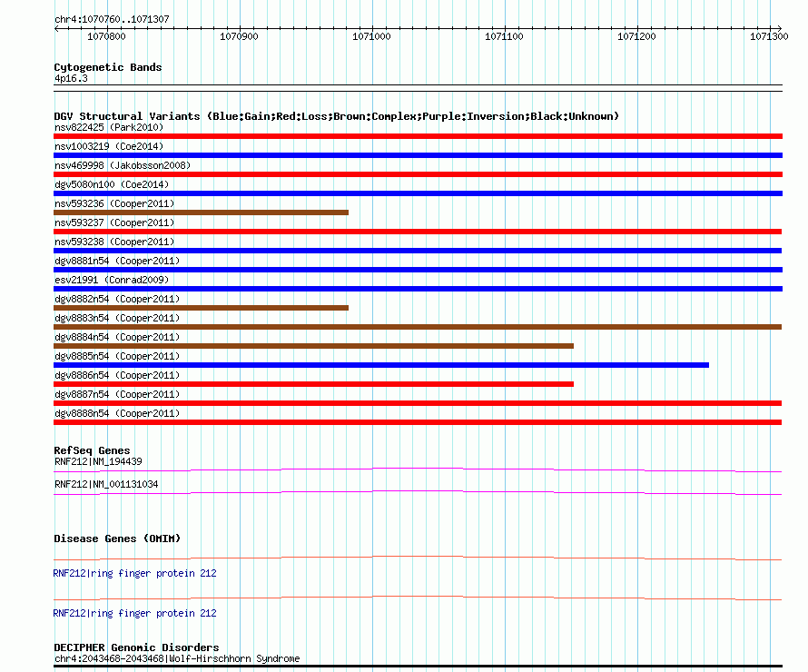This screenshot has width=808, height=672.
Task: Select the 4p16.3 band label
Action: (x=71, y=78)
